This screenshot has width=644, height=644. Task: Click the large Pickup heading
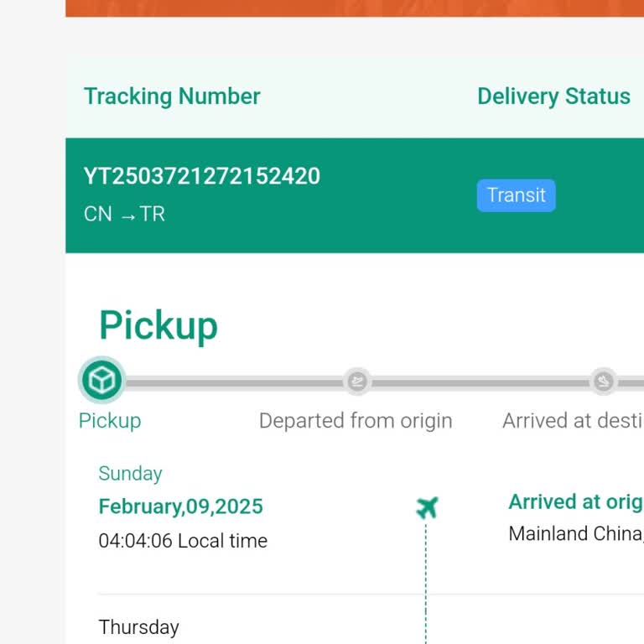click(158, 325)
